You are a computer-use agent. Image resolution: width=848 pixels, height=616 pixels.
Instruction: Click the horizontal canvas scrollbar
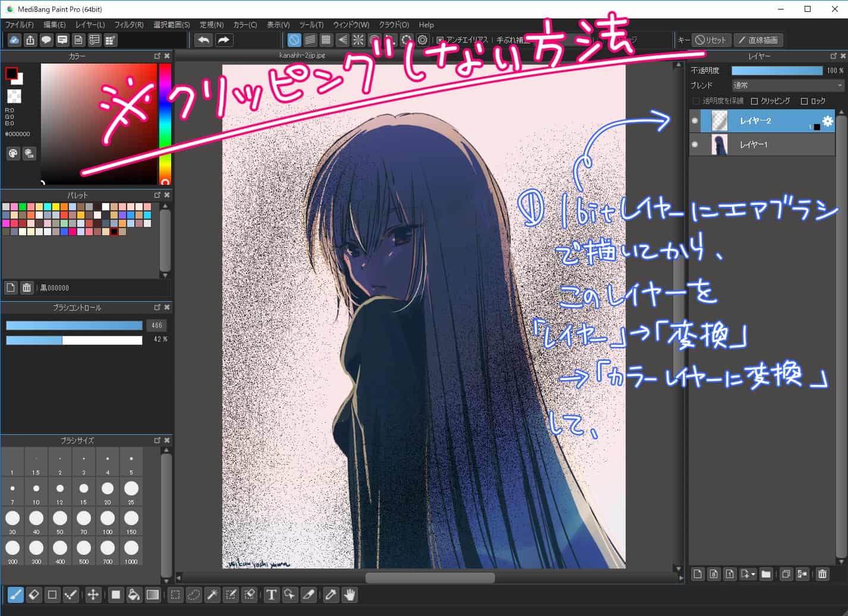(430, 578)
